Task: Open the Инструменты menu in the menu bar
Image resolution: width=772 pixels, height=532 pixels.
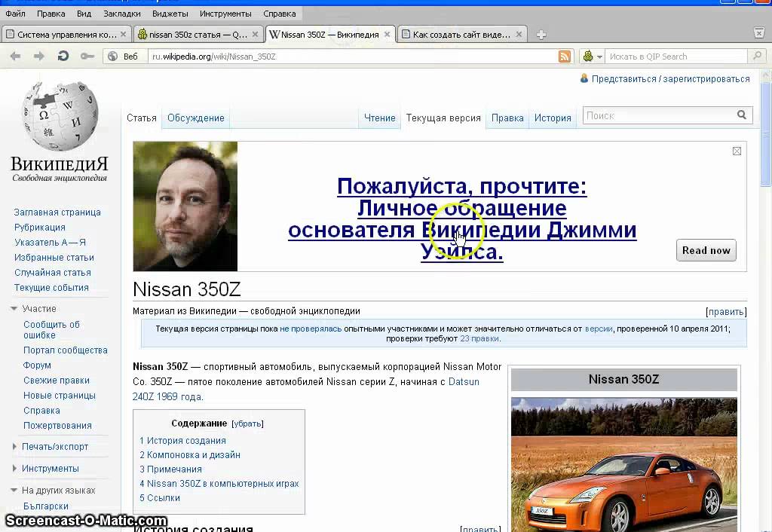Action: [x=225, y=14]
